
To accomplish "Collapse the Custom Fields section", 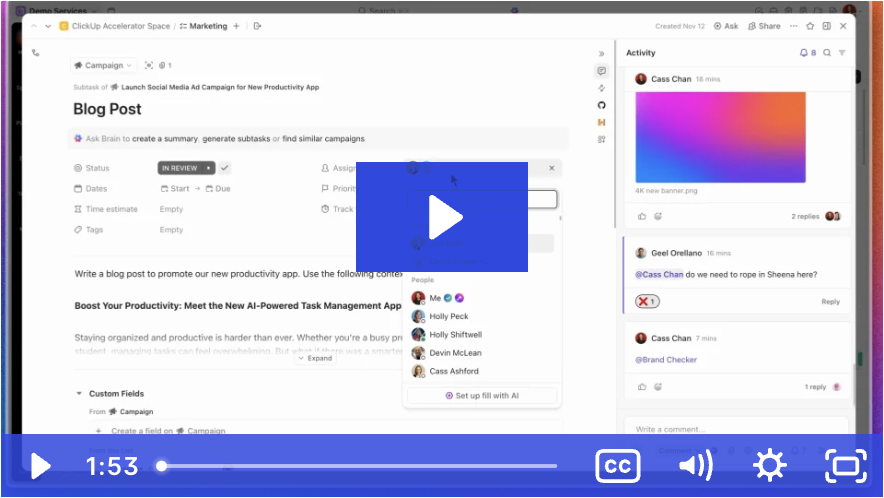I will [x=79, y=394].
